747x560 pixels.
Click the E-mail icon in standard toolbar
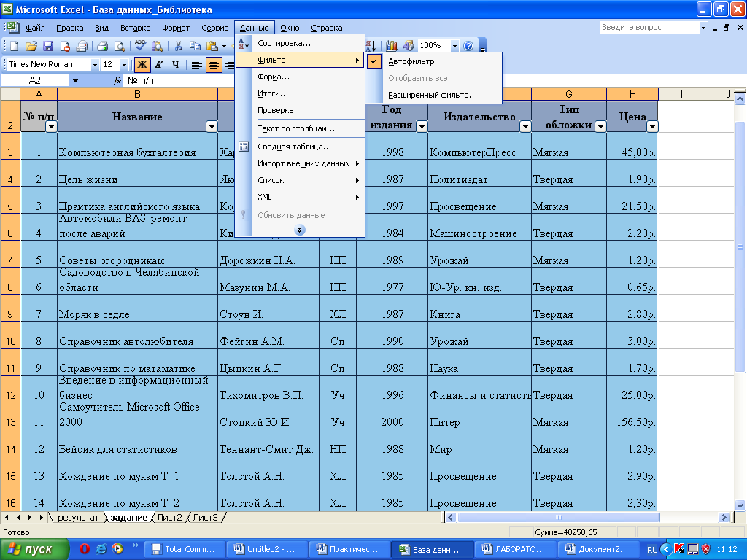(x=82, y=46)
